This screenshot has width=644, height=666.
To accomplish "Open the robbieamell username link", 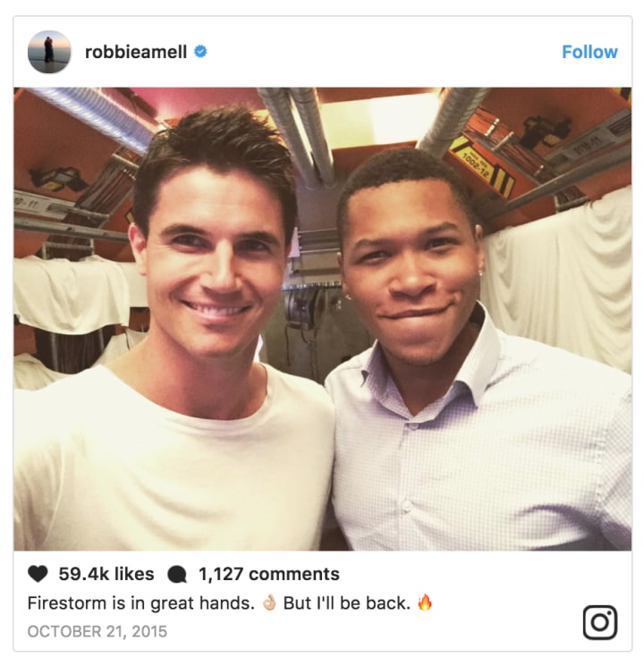I will tap(136, 52).
